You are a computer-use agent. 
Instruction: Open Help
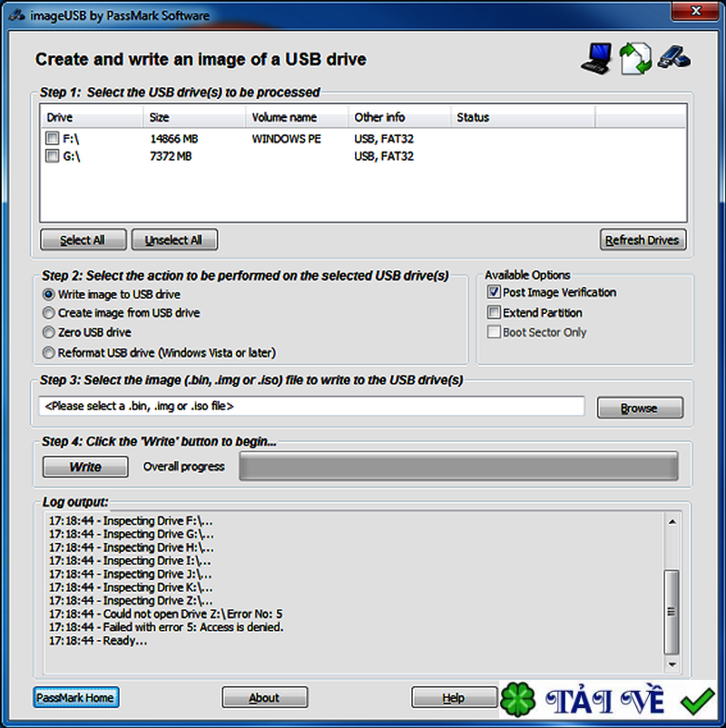point(454,697)
